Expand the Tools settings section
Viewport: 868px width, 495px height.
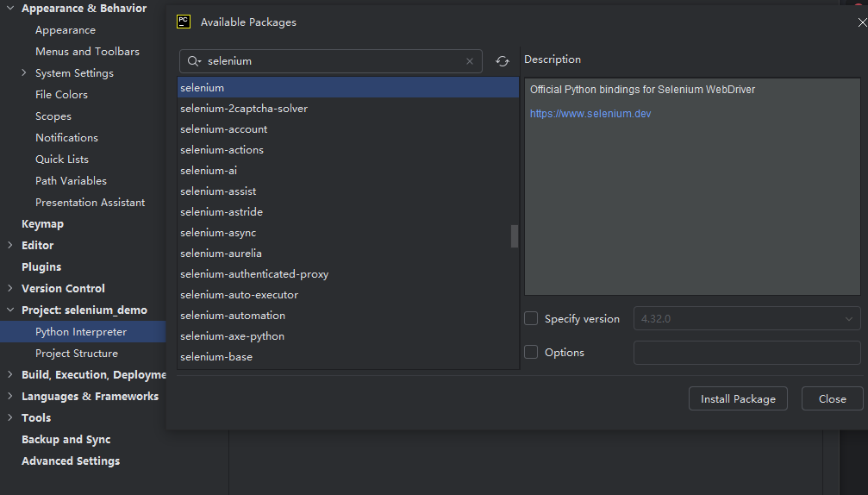10,417
